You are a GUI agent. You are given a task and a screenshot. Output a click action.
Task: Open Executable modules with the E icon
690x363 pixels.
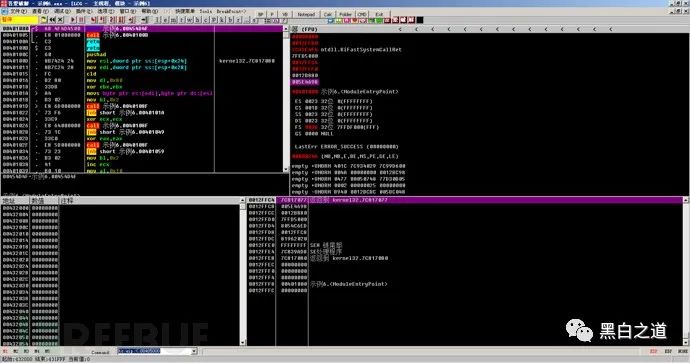(x=165, y=20)
